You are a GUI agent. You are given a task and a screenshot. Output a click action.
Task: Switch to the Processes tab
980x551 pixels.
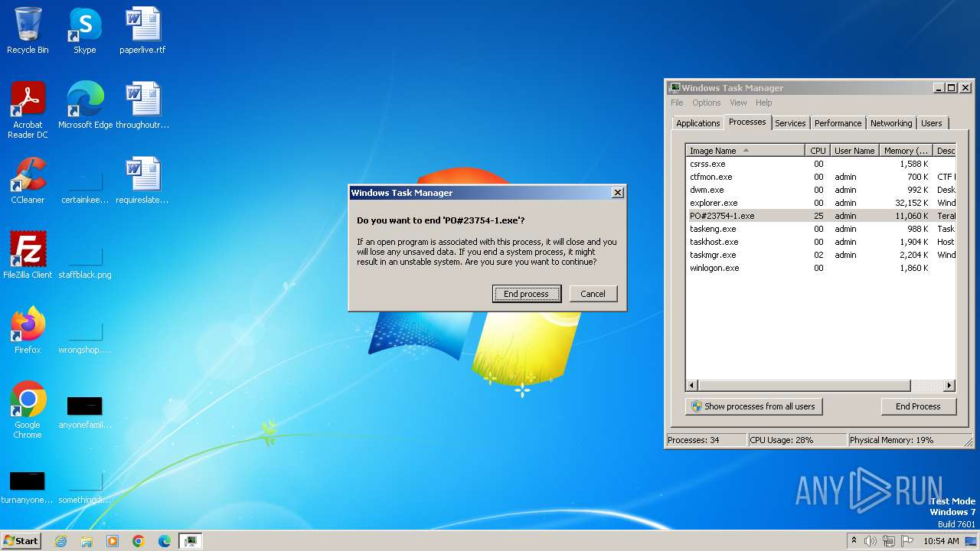tap(747, 122)
